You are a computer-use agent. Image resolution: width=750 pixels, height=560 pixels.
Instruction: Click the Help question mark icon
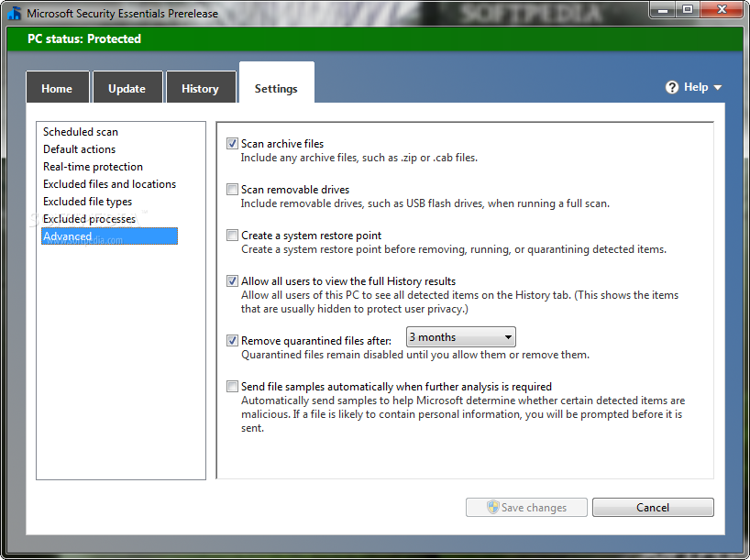671,87
